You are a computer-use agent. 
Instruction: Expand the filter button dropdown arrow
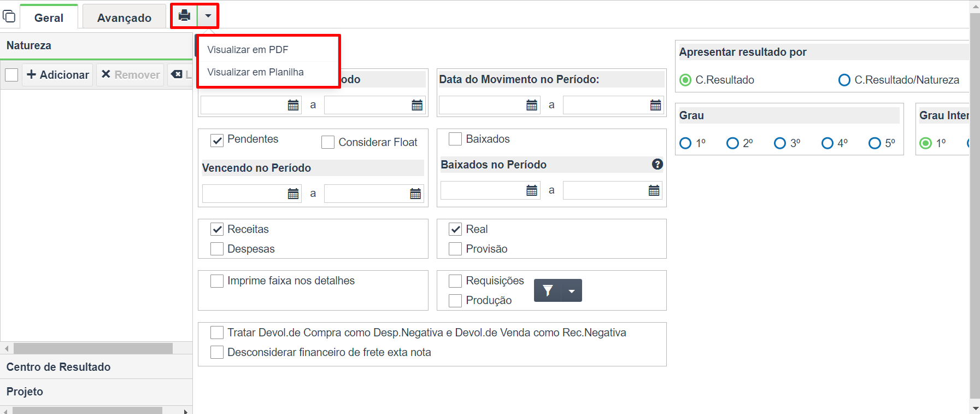[x=572, y=290]
